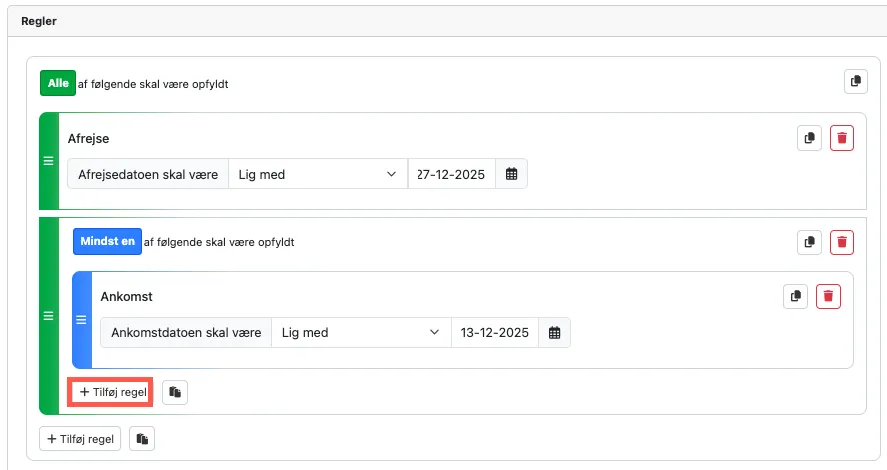This screenshot has height=470, width=887.
Task: Copy the Ankomst rule
Action: click(795, 296)
